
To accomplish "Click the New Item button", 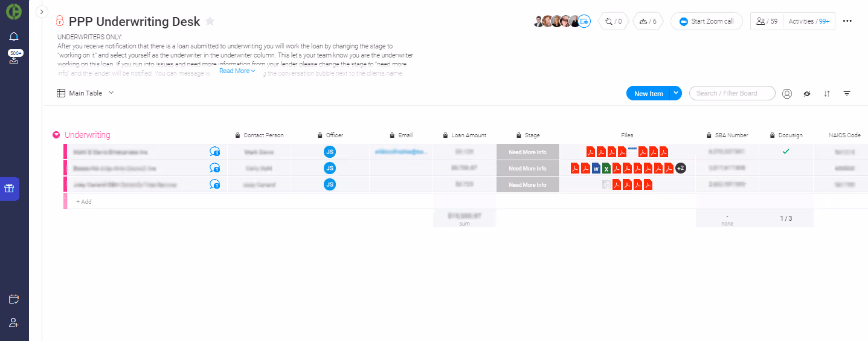I will click(649, 93).
